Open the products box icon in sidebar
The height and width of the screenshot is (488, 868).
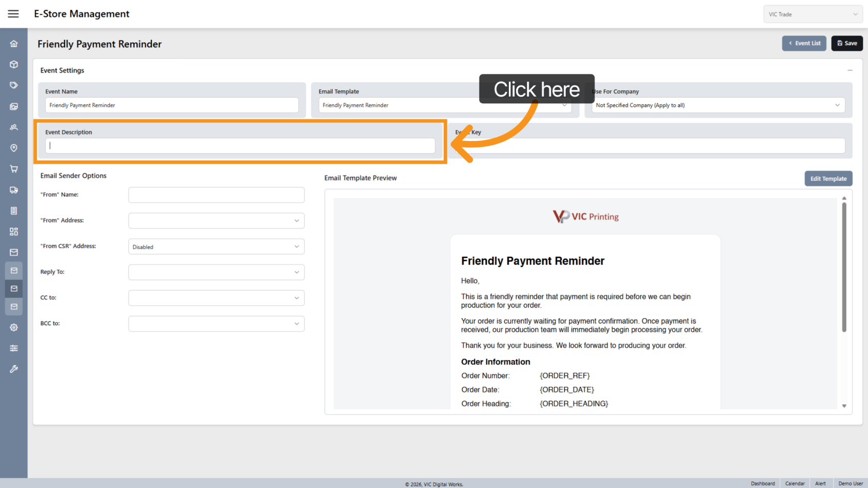(x=14, y=65)
